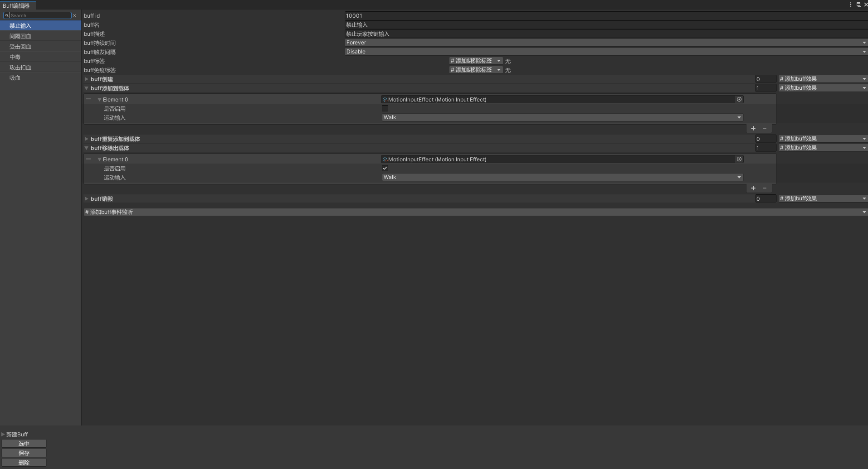Viewport: 868px width, 469px height.
Task: Expand the buff重复添加到载体 section
Action: (87, 139)
